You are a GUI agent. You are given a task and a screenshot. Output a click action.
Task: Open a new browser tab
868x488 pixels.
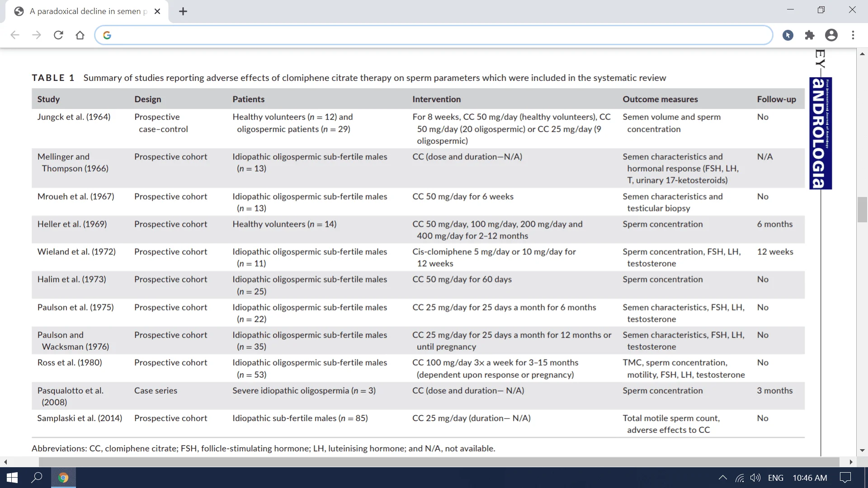(x=183, y=11)
